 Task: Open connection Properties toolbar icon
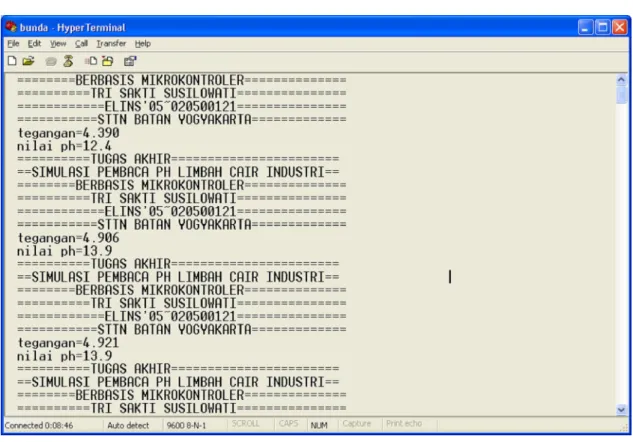[130, 61]
